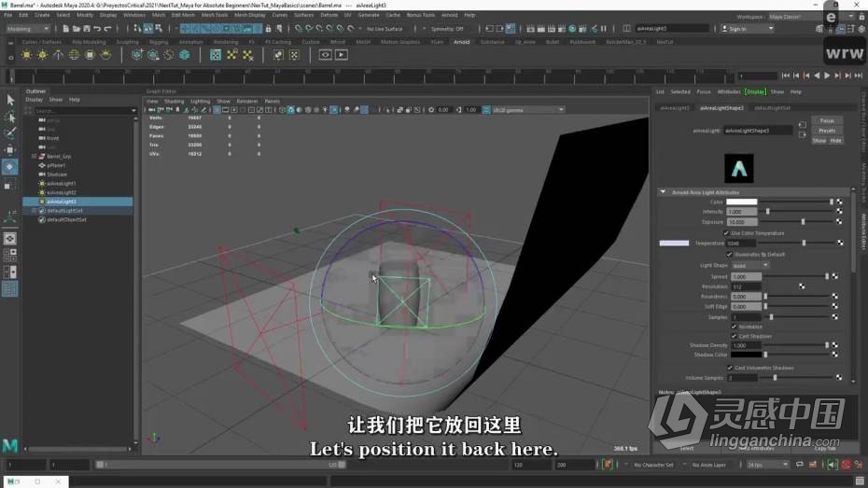Open the Modeling menu set dropdown
Viewport: 868px width, 488px height.
[28, 28]
